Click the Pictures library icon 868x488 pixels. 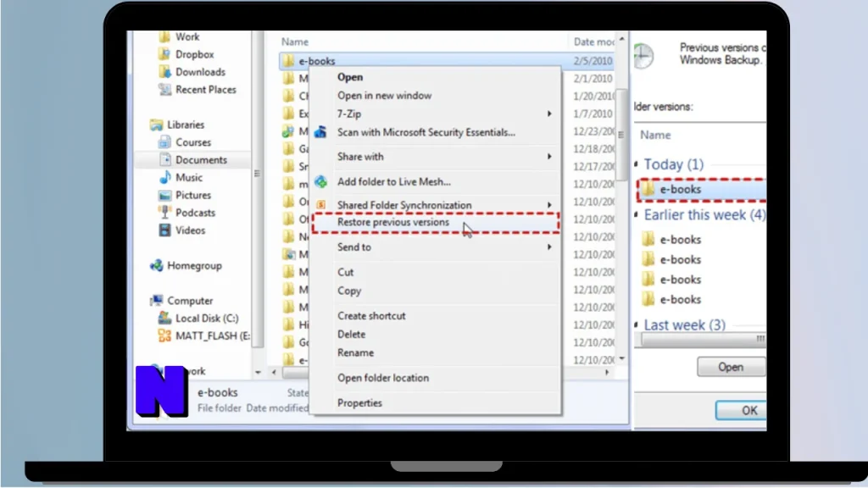click(164, 196)
